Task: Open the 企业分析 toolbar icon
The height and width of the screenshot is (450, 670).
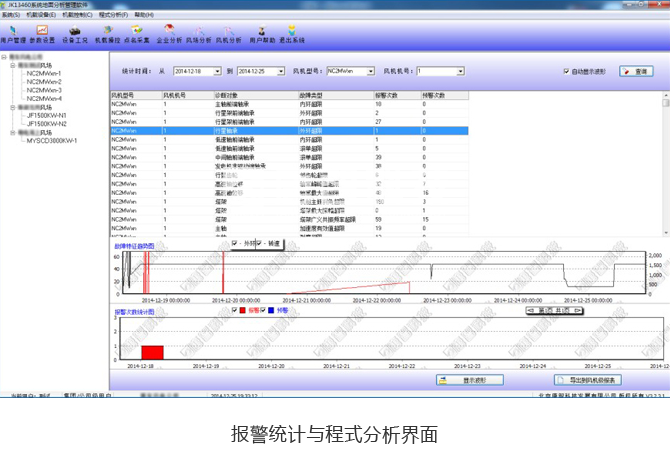Action: (170, 34)
